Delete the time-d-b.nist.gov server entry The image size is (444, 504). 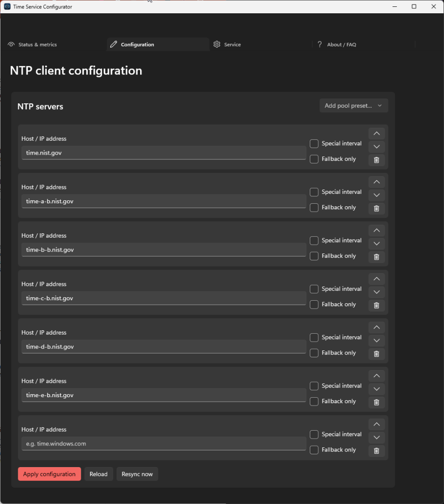click(377, 354)
